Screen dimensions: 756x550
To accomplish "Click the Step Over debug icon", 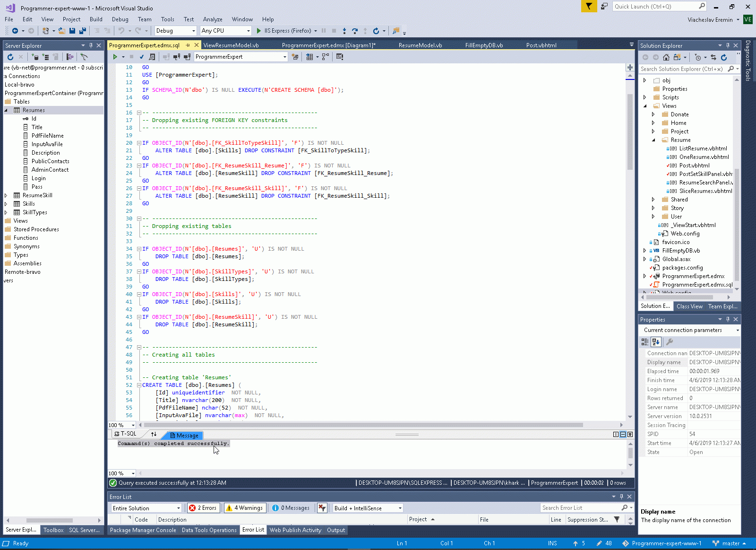I will 355,31.
